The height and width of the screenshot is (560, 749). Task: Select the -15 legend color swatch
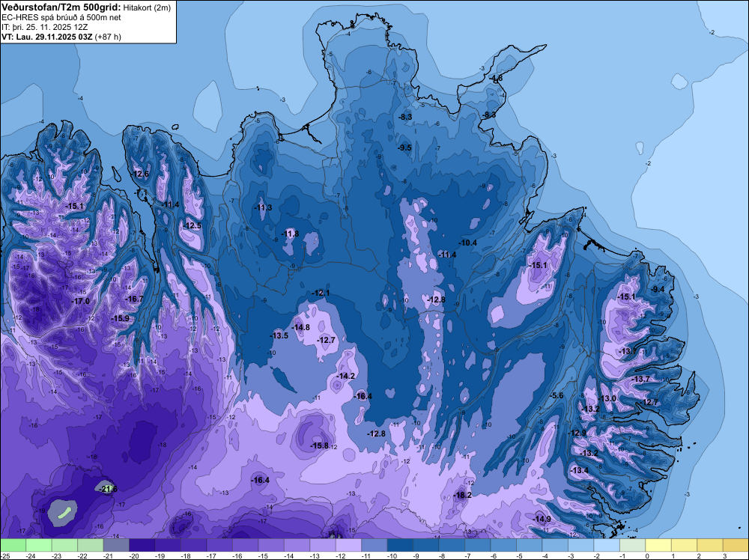point(271,545)
